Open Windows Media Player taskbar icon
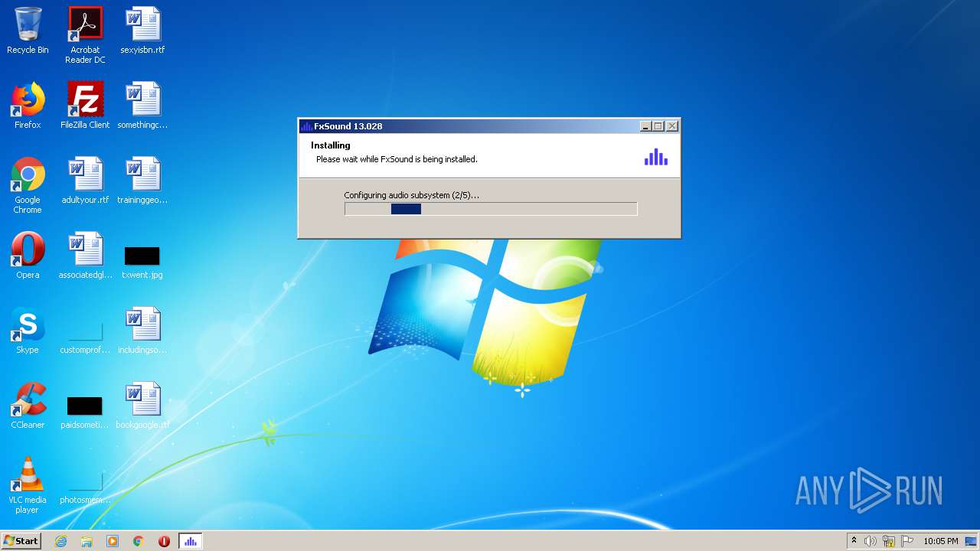This screenshot has width=980, height=551. (x=113, y=541)
